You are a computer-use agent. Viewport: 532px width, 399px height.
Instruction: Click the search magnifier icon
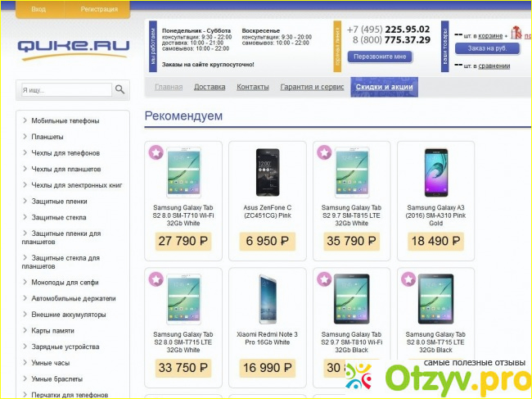[119, 89]
